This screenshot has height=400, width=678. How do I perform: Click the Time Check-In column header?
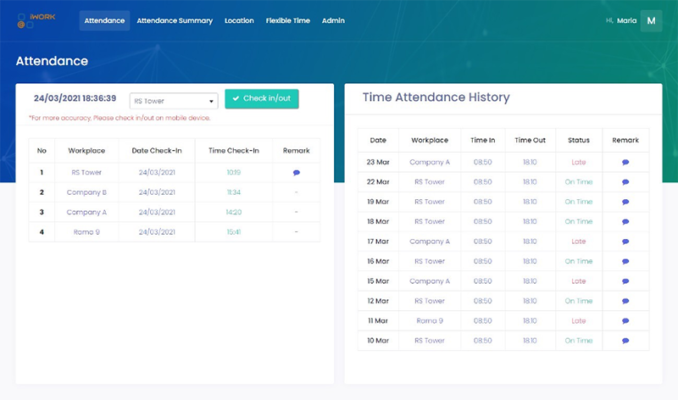click(x=233, y=150)
